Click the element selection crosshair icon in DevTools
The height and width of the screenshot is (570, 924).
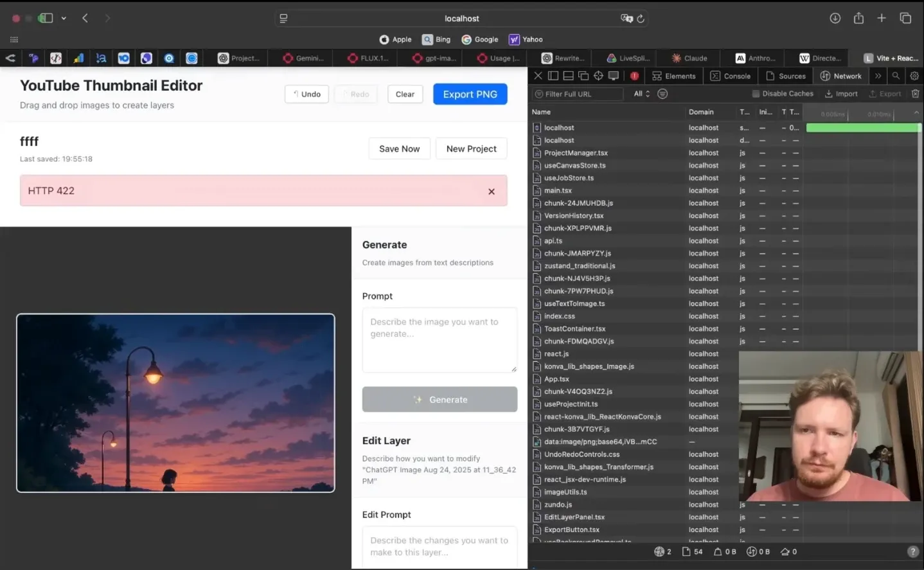[x=598, y=76]
